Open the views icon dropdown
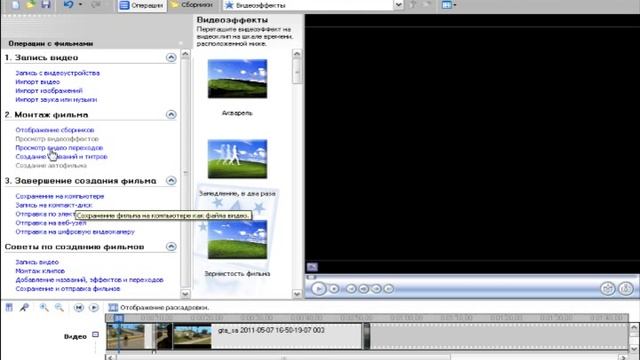Viewport: 640px width, 360px height. [449, 5]
